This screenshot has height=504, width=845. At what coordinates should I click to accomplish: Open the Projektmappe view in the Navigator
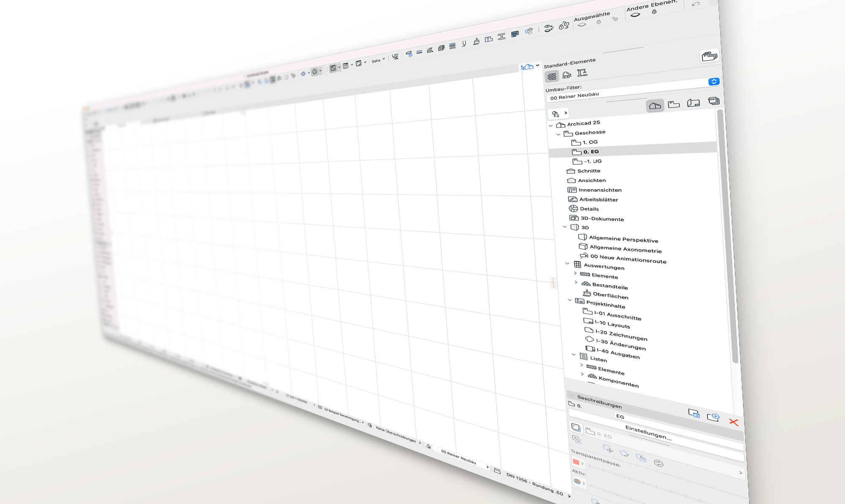(656, 105)
